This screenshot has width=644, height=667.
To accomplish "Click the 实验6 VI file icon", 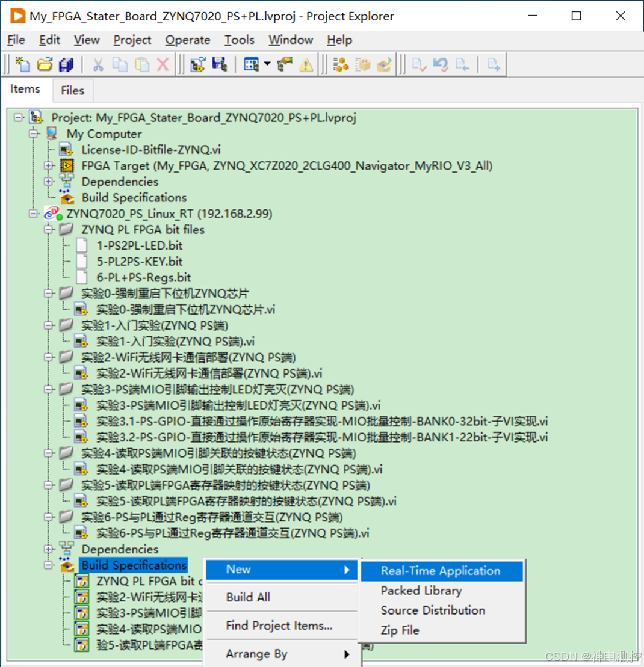I will click(x=81, y=533).
